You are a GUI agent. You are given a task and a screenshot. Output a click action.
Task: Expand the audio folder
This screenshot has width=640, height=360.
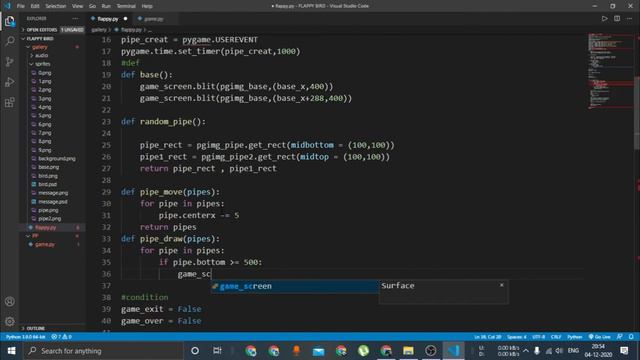pyautogui.click(x=42, y=56)
